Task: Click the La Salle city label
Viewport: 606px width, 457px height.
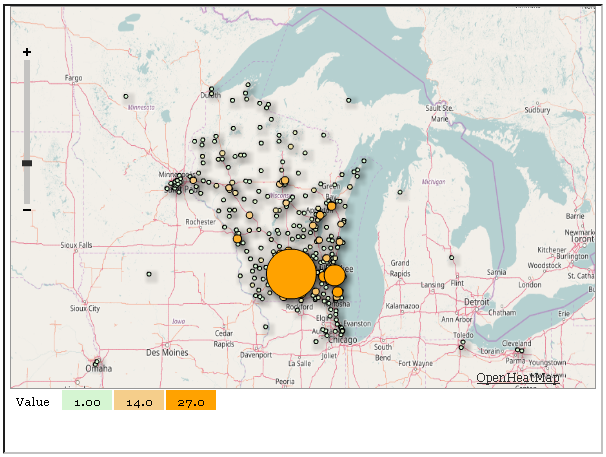Action: pos(300,363)
